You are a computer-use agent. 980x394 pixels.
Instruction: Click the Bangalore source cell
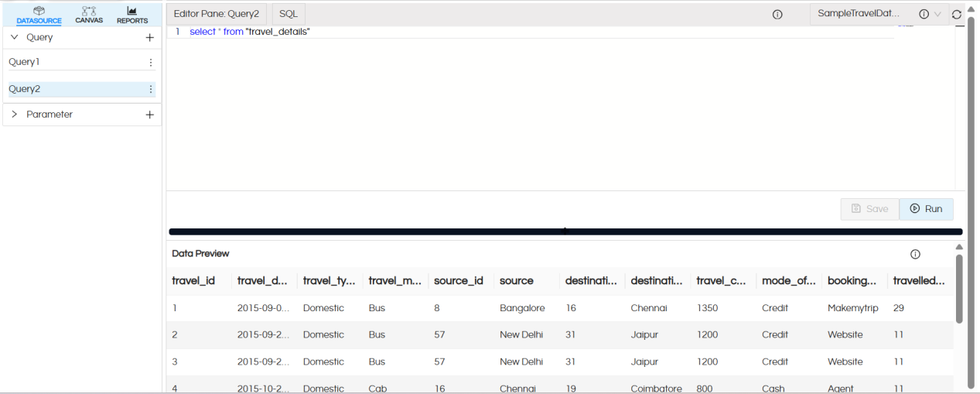coord(522,308)
